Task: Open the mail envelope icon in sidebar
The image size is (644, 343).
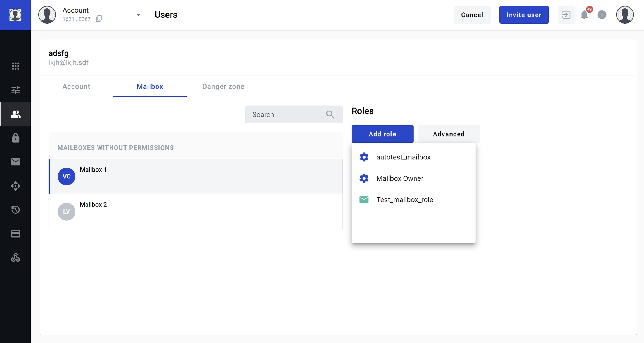Action: click(x=15, y=162)
